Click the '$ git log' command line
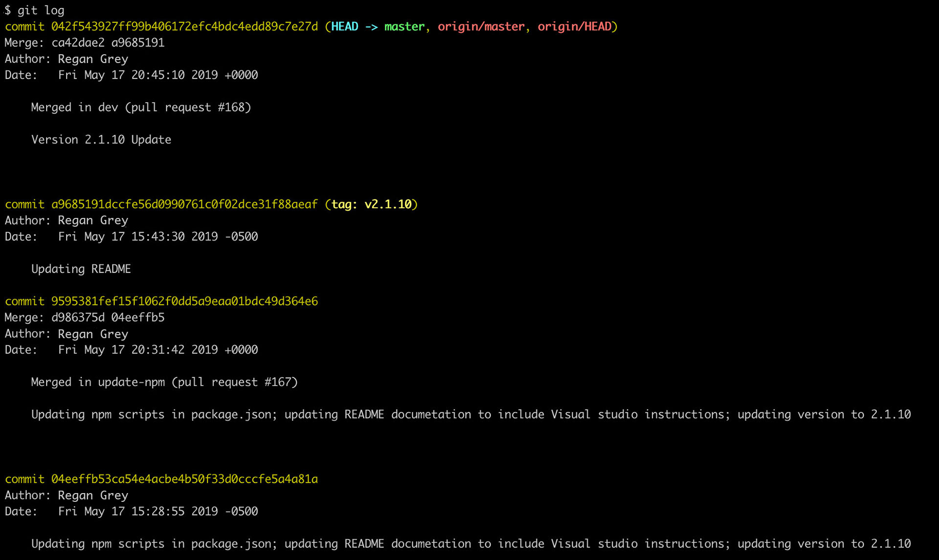Viewport: 939px width, 560px height. click(x=34, y=10)
